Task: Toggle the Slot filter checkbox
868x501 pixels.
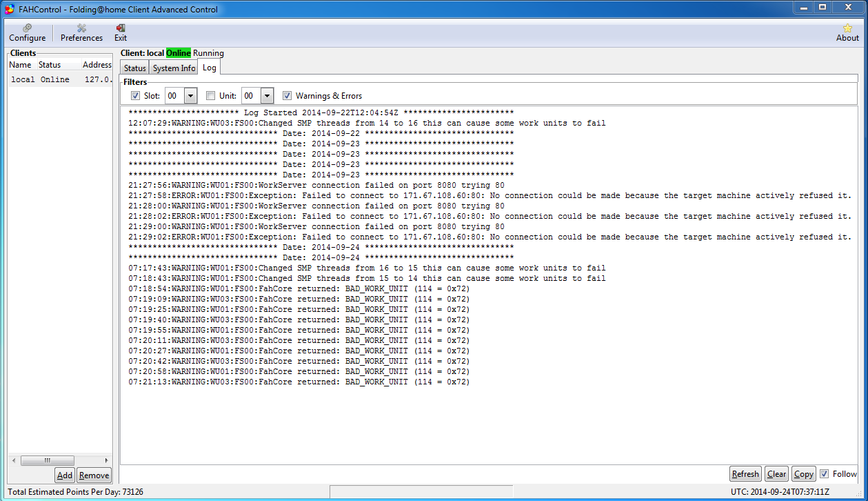Action: (135, 95)
